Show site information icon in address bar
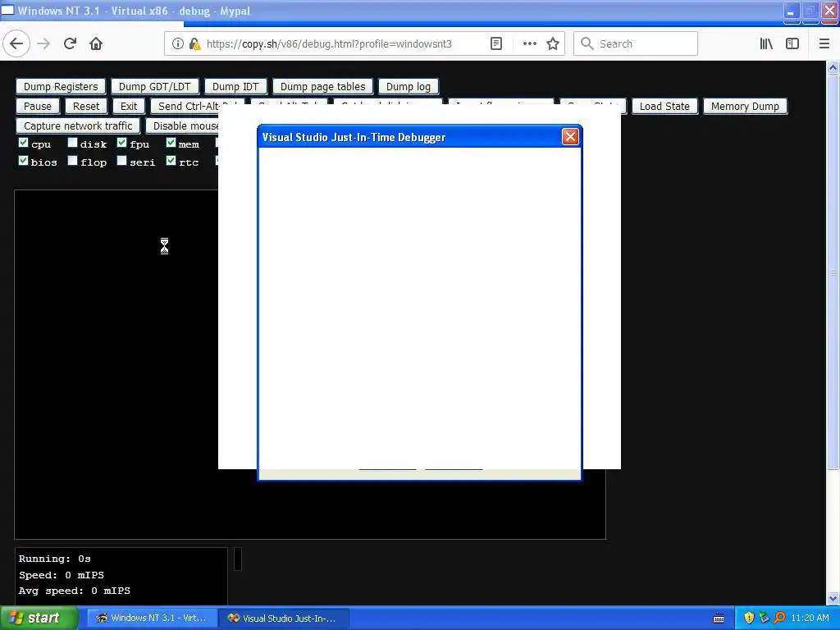840x630 pixels. 178,44
